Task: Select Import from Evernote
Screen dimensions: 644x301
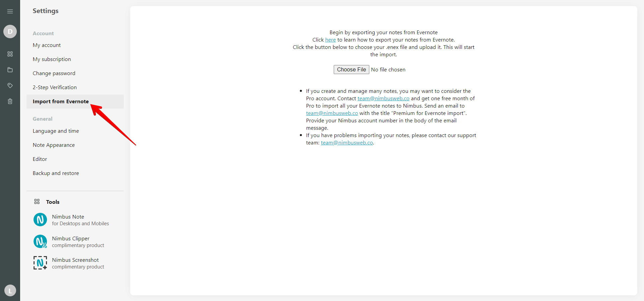Action: [75, 102]
